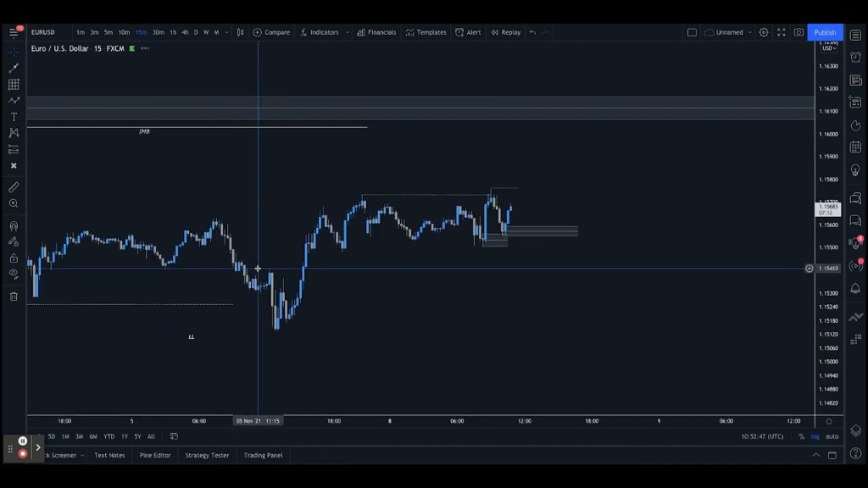The height and width of the screenshot is (488, 868).
Task: Open the ruler measure tool
Action: 14,187
